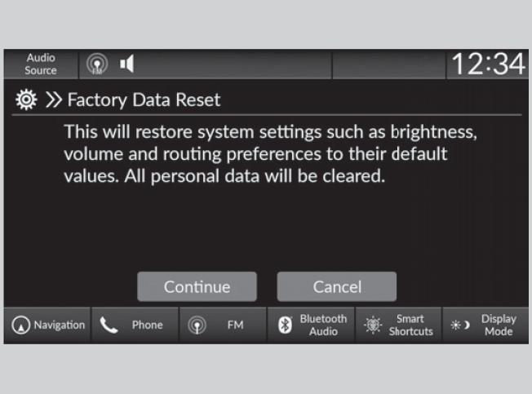Tap the Display Mode sun-moon icon

point(459,325)
